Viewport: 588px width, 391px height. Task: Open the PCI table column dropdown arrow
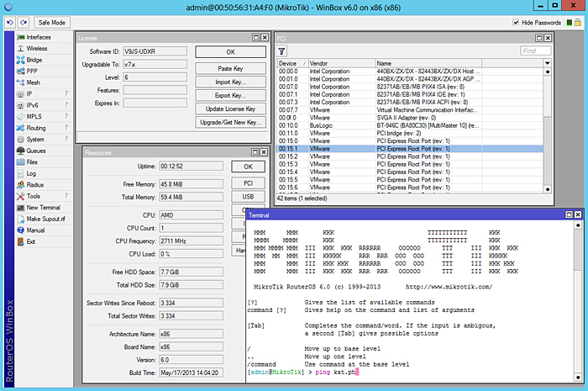(547, 63)
